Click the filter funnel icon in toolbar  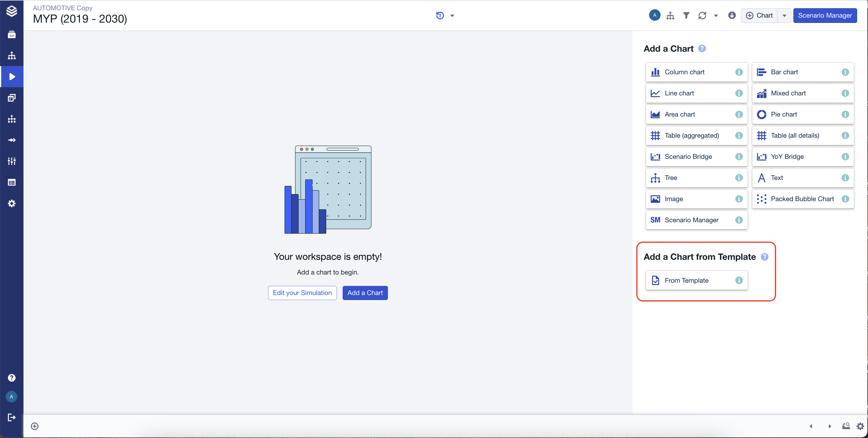(x=686, y=16)
